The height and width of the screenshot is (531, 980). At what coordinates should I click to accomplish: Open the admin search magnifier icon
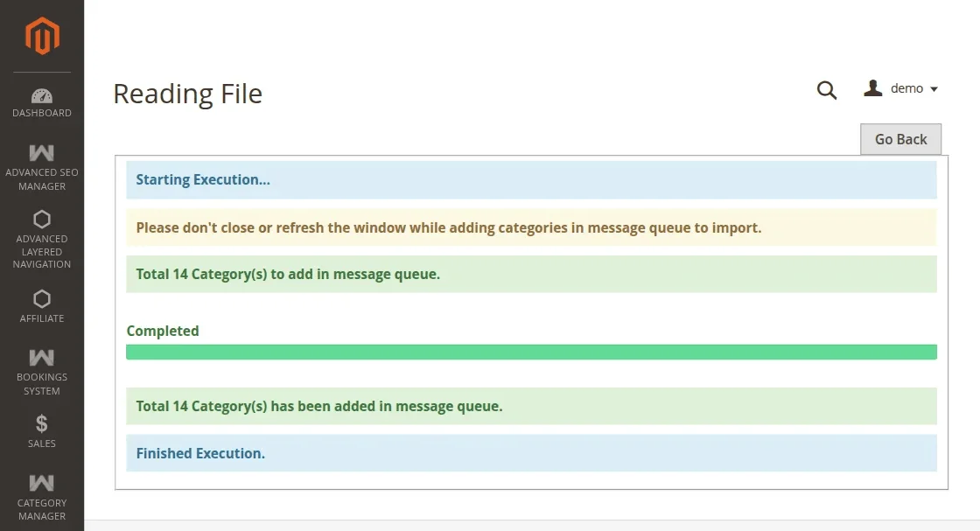[x=826, y=90]
